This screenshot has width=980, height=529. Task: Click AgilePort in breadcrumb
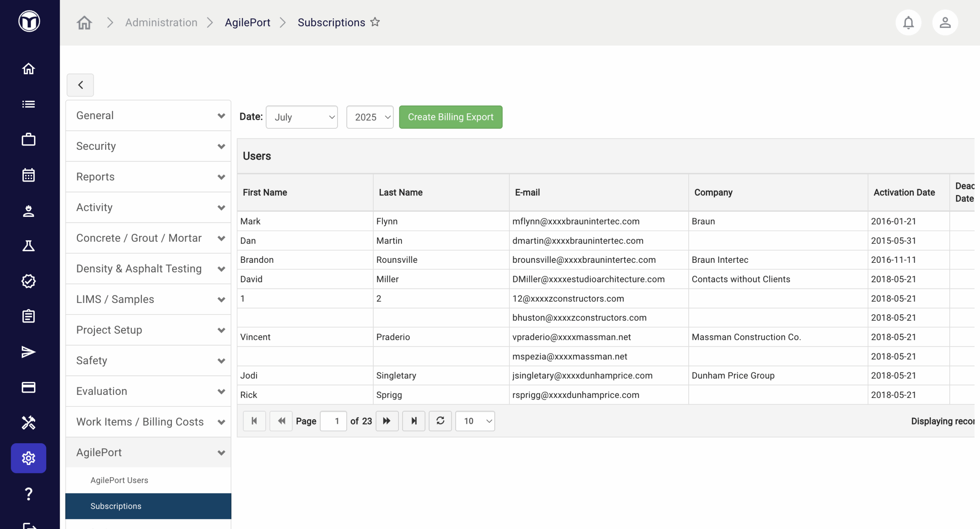247,23
